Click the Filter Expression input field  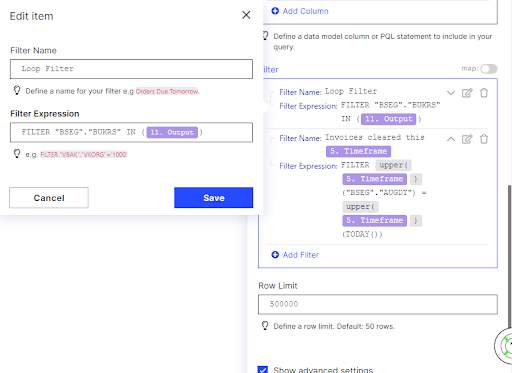pos(131,132)
